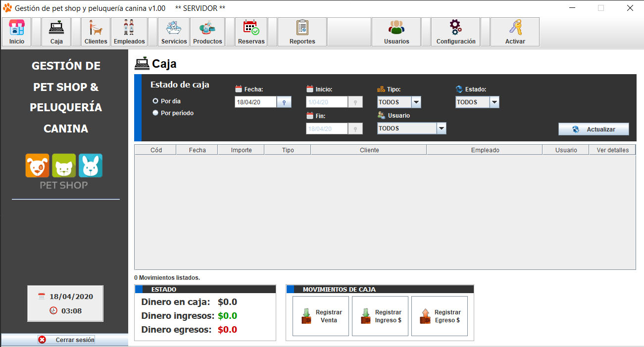The width and height of the screenshot is (644, 347).
Task: Click the Fin date input field
Action: pyautogui.click(x=327, y=129)
